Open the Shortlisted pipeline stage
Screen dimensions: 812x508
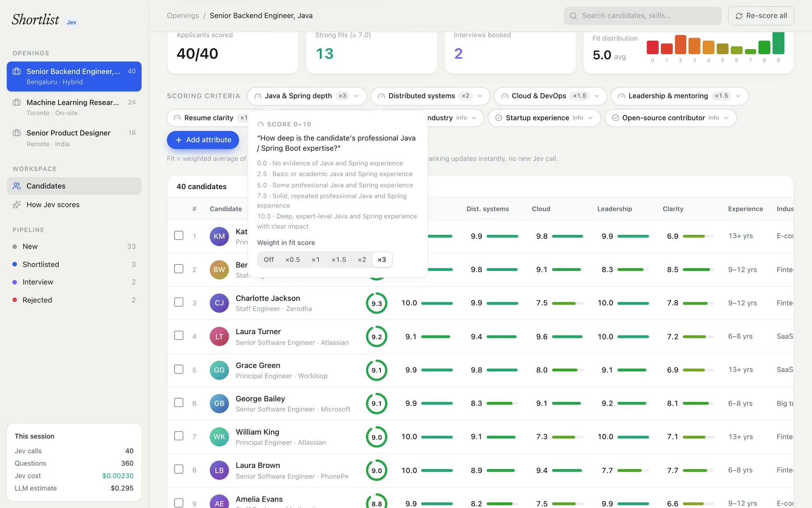tap(74, 265)
